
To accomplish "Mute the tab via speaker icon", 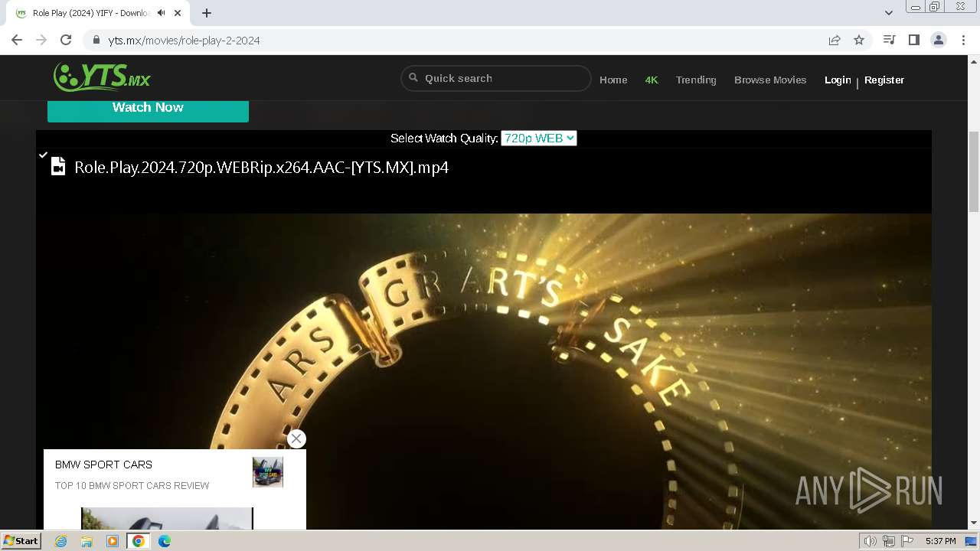I will [x=162, y=13].
